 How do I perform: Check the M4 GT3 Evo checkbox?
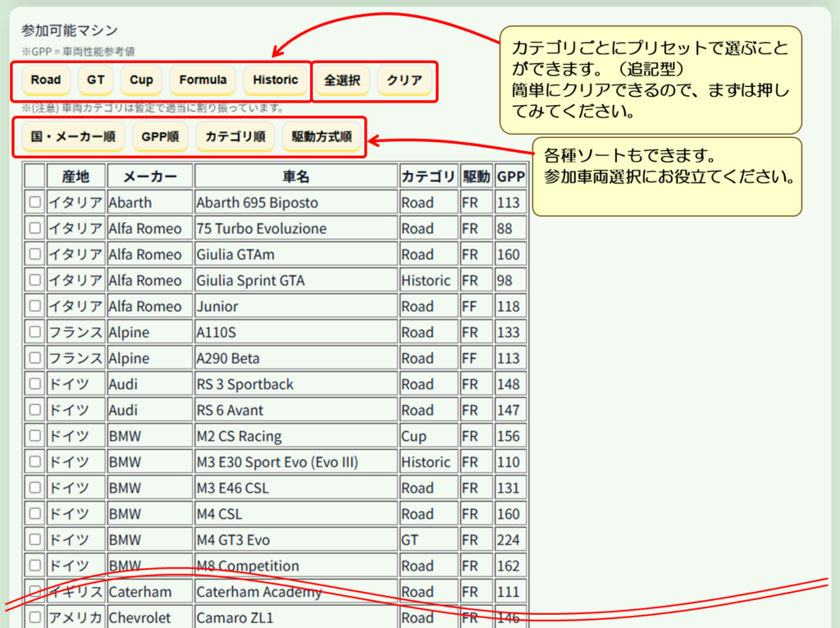pyautogui.click(x=34, y=540)
